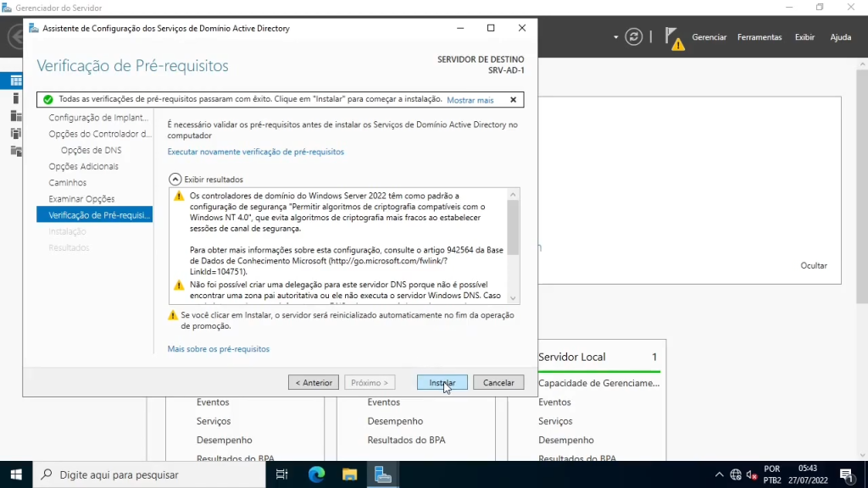Select 'Opções de DNS' wizard step
The height and width of the screenshot is (488, 868).
[91, 150]
